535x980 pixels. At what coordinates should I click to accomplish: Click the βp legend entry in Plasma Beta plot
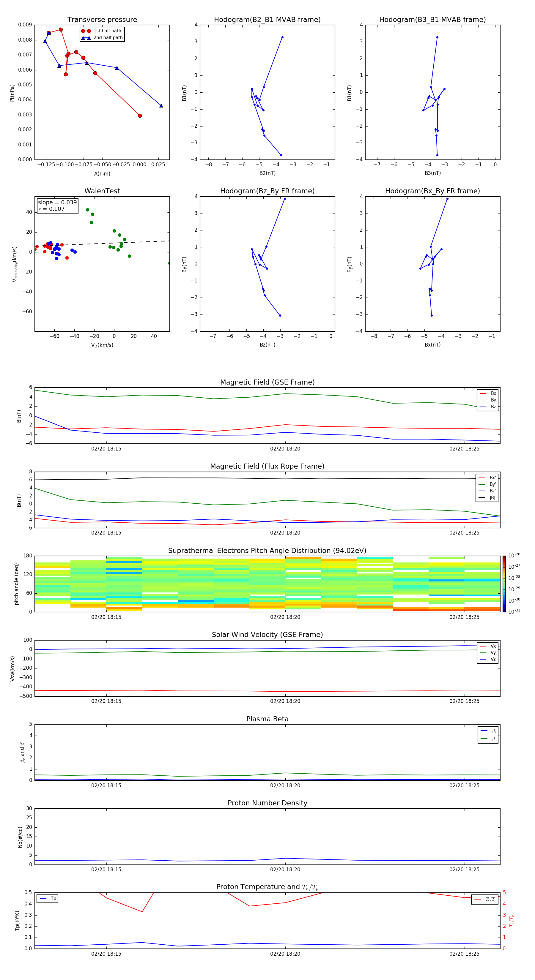coord(488,731)
